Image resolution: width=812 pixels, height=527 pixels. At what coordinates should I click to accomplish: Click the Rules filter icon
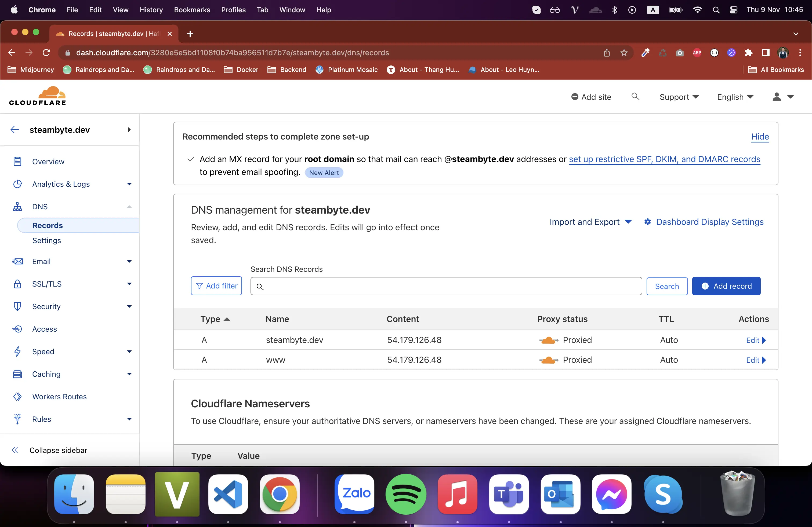17,419
